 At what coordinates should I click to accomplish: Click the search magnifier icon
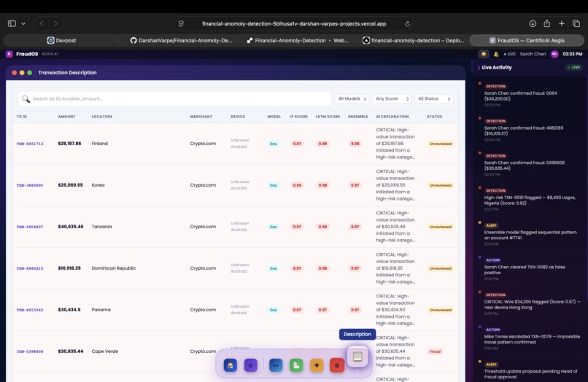26,99
